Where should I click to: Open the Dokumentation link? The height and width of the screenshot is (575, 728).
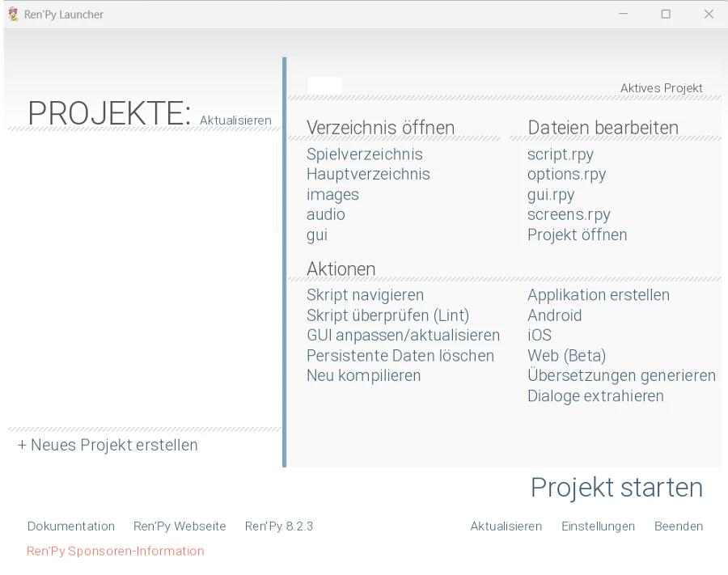[71, 526]
